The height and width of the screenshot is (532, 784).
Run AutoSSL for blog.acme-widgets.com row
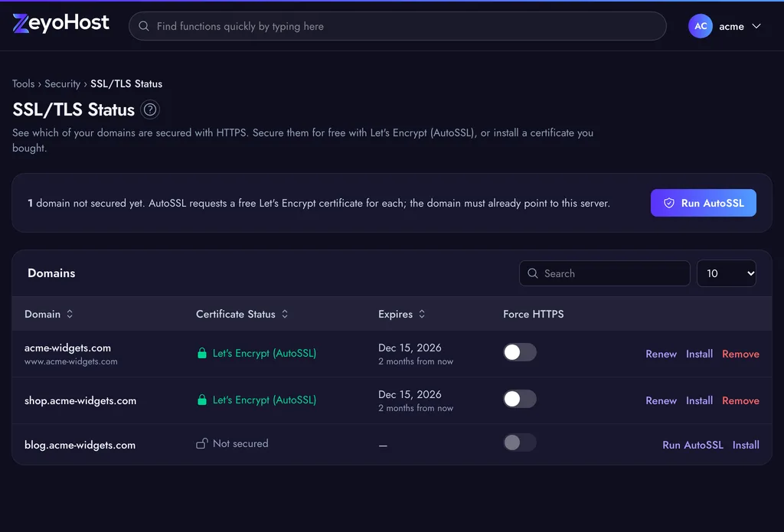point(692,445)
